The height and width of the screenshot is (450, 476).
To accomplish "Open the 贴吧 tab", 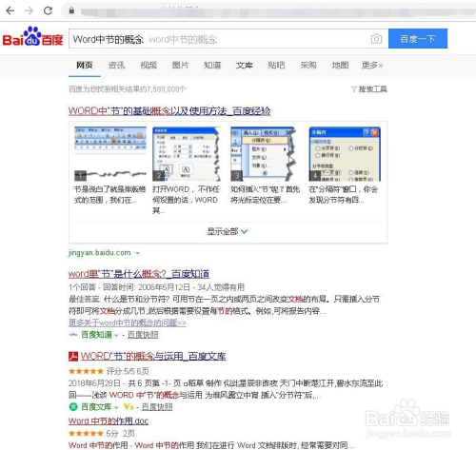I will pyautogui.click(x=276, y=65).
